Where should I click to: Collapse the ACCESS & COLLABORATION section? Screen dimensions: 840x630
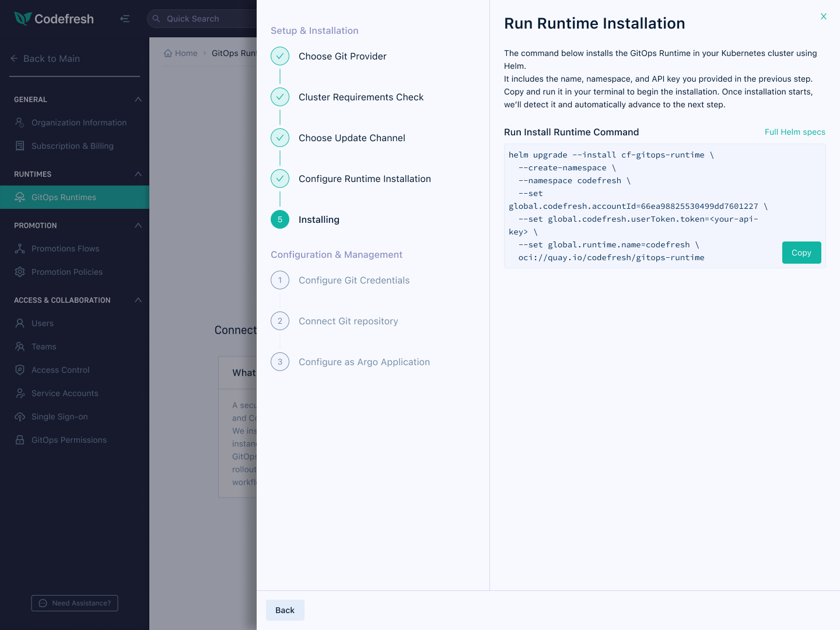138,300
